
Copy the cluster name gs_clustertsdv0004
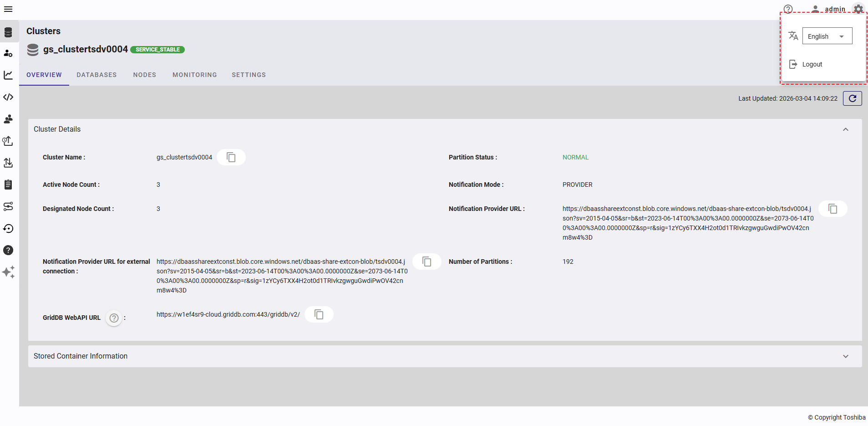231,157
